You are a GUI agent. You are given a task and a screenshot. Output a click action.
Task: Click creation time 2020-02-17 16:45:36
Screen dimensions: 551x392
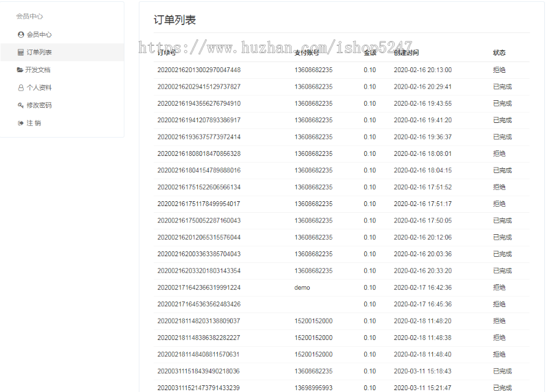[x=422, y=305]
